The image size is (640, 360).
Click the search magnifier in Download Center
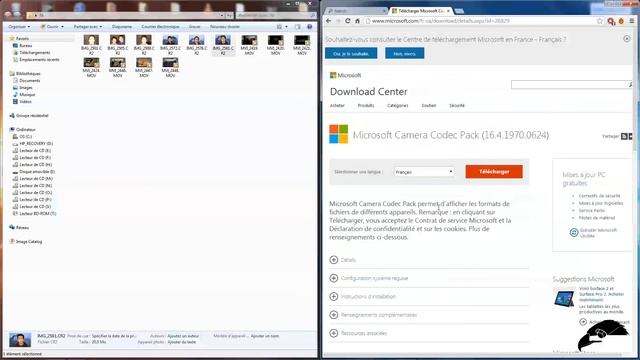(x=630, y=84)
